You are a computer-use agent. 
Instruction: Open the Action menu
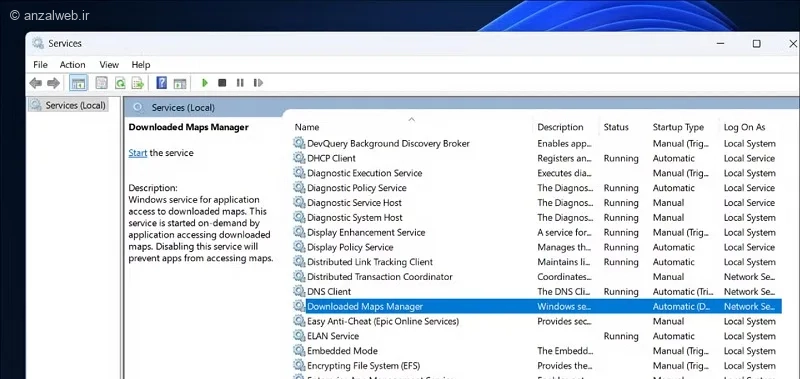tap(72, 65)
